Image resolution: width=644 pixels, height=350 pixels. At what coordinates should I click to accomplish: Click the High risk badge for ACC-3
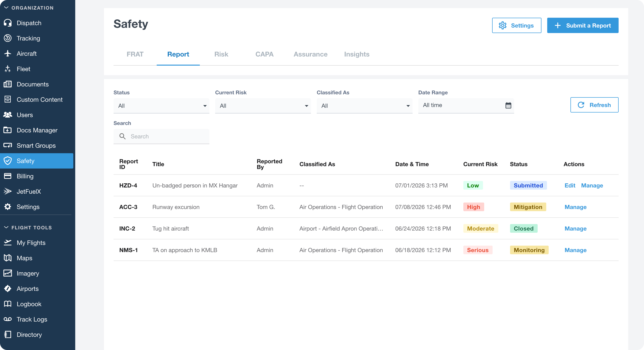click(x=473, y=207)
